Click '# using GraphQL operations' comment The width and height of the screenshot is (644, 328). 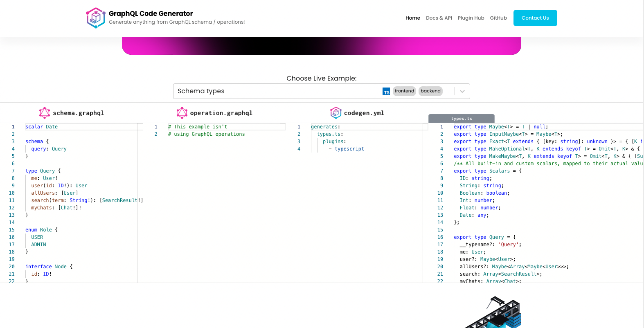point(207,134)
